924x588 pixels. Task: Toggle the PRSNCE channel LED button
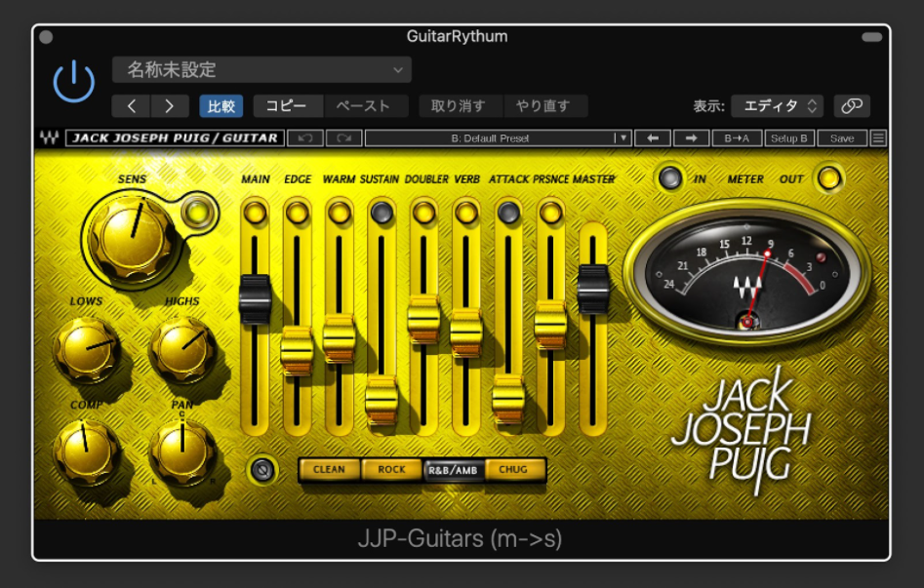pyautogui.click(x=551, y=213)
